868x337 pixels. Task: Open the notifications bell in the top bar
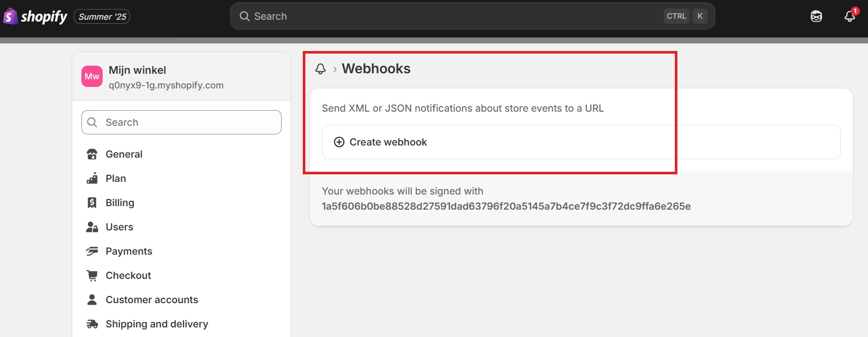pos(850,17)
